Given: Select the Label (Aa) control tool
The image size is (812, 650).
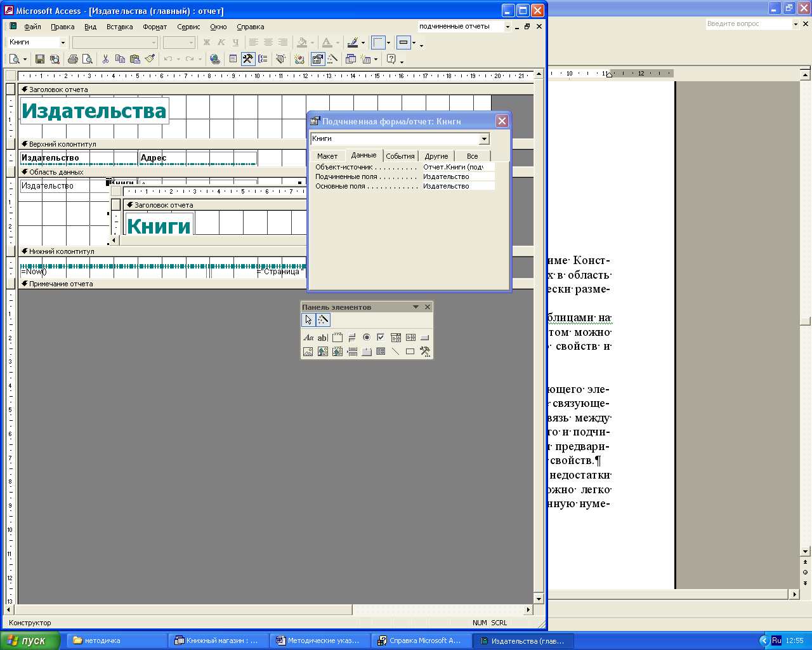Looking at the screenshot, I should tap(308, 338).
